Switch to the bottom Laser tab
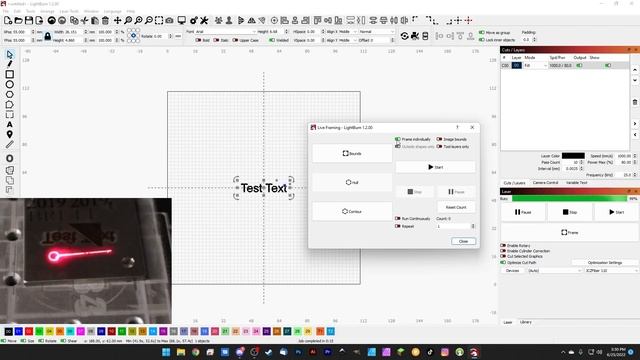Screen dimensions: 640x360 pos(507,322)
